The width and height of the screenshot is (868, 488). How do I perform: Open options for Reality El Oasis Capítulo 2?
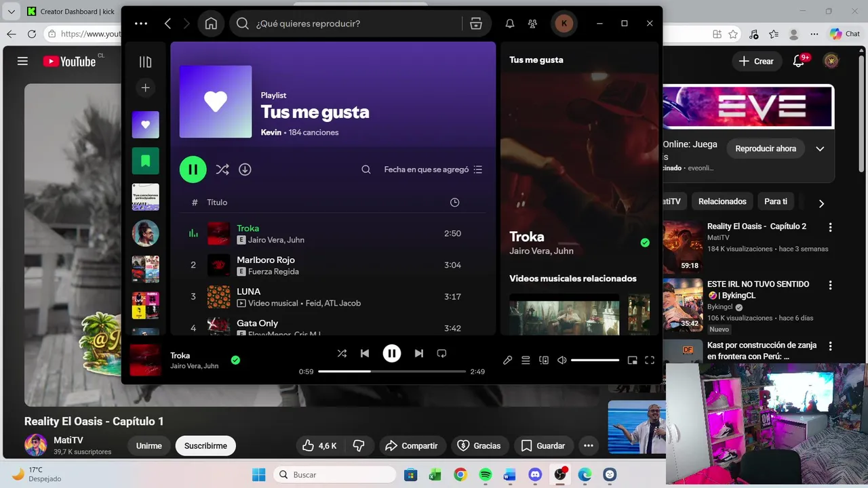click(830, 228)
